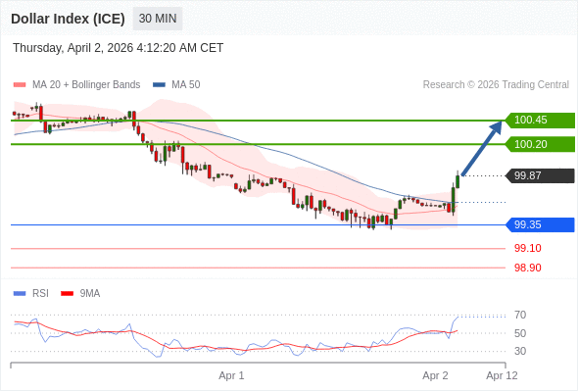This screenshot has width=578, height=392.
Task: Click the latest green candle near 99.87
Action: (x=458, y=180)
